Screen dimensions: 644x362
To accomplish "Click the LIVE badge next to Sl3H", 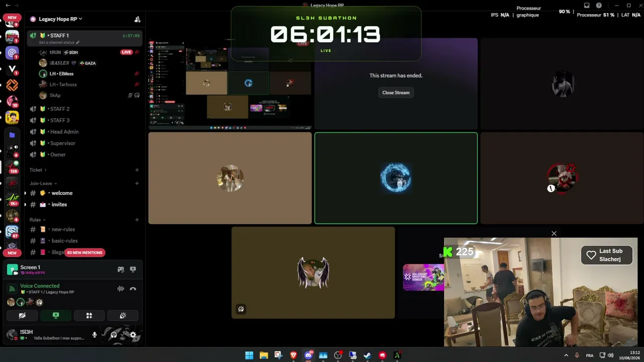I will point(126,52).
